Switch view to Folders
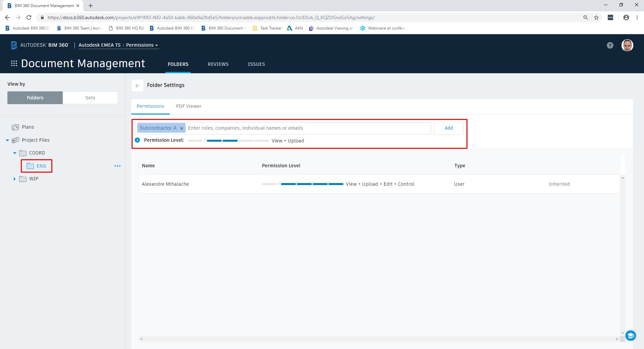Viewport: 644px width, 349px height. point(35,97)
